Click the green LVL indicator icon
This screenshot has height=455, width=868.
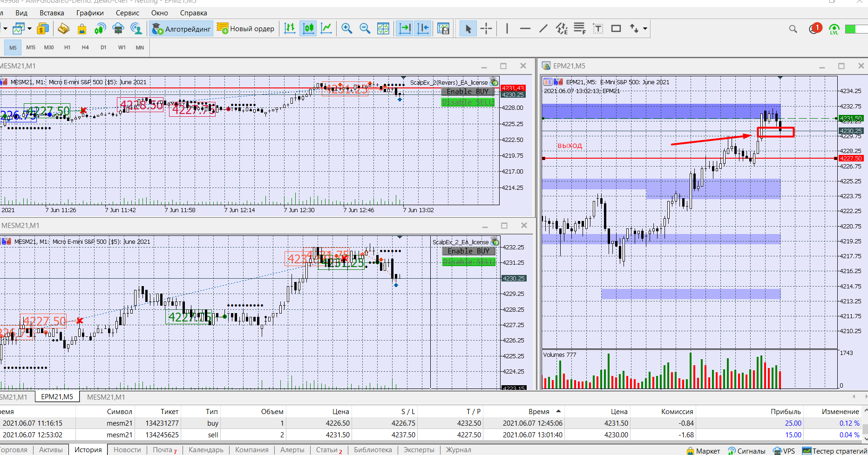(834, 29)
